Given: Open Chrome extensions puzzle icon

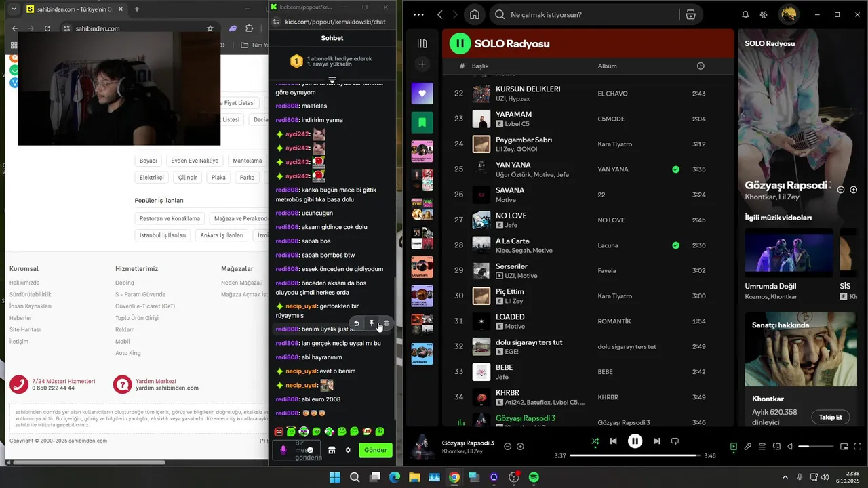Looking at the screenshot, I should pyautogui.click(x=250, y=28).
